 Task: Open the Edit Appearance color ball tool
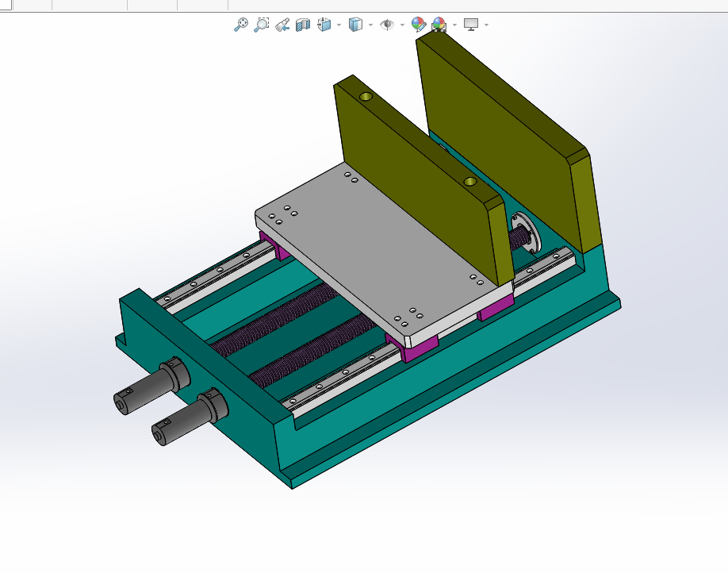[418, 24]
